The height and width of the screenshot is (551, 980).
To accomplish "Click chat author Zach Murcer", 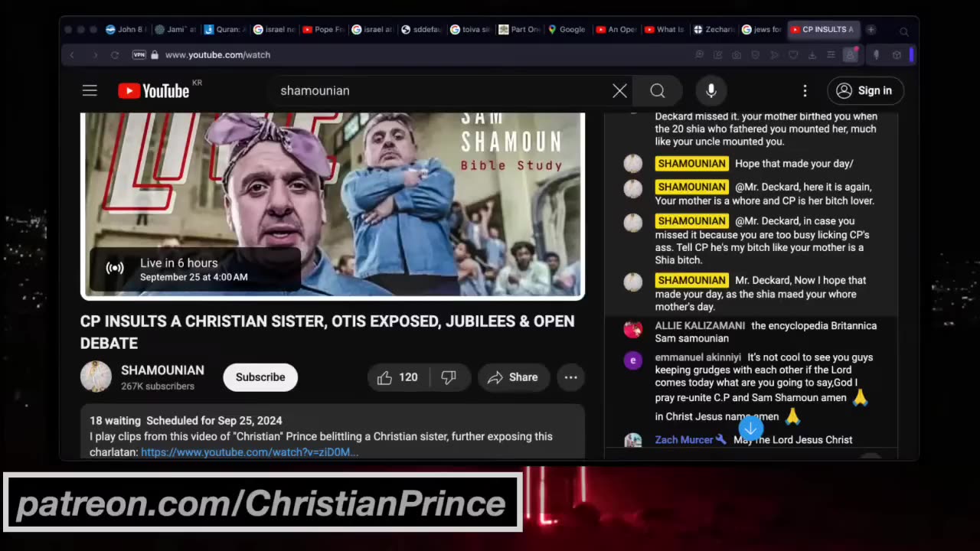I will [684, 440].
